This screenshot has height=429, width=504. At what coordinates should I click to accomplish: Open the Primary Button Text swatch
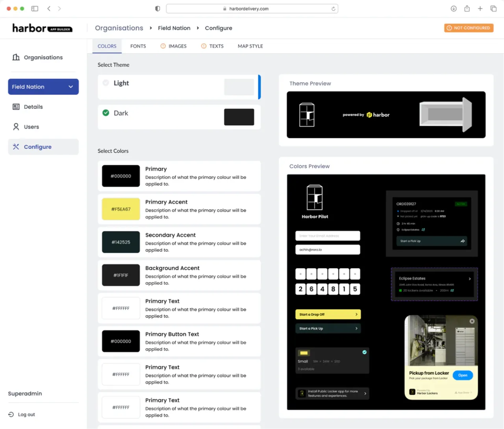tap(121, 341)
